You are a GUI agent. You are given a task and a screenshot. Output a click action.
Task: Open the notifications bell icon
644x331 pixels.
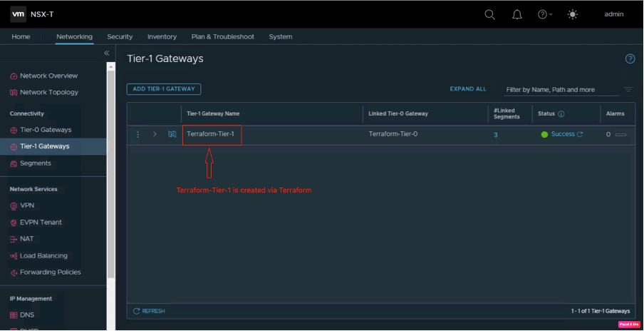coord(517,14)
